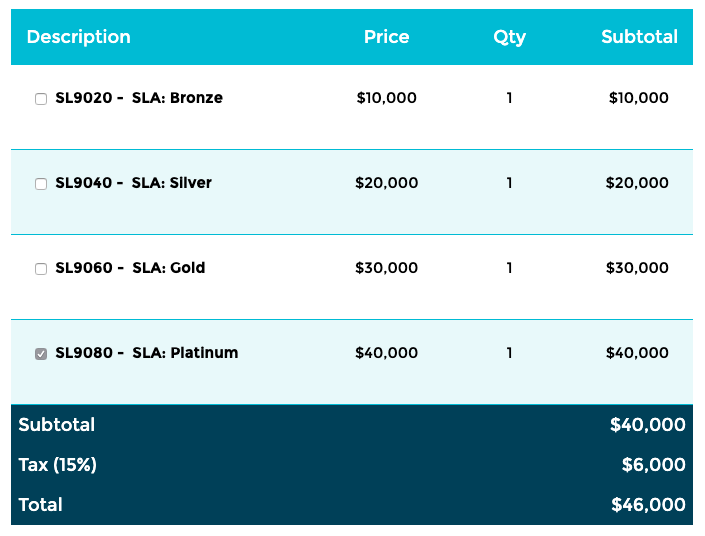705x536 pixels.
Task: Click the Gold $30,000 subtotal value
Action: coord(637,268)
